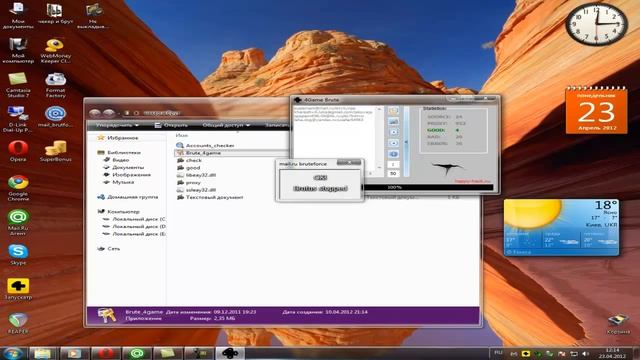Viewport: 640px width, 360px height.
Task: Click the Открыть toolbar button
Action: point(171,125)
